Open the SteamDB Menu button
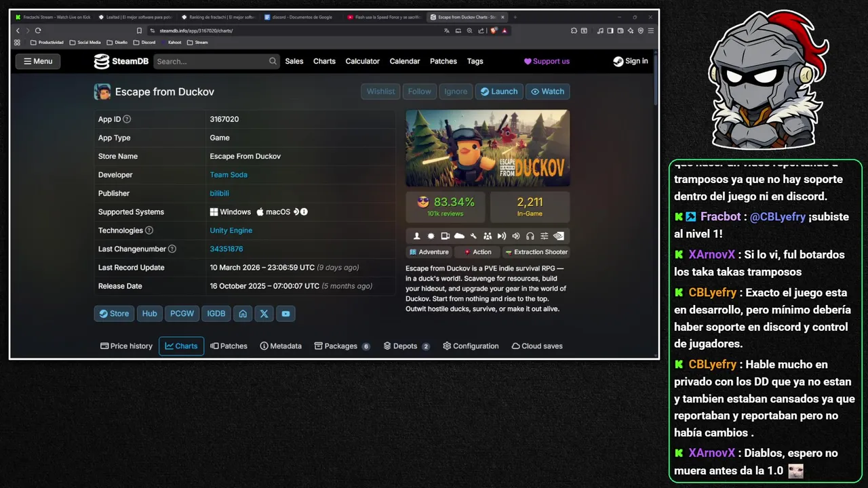 (38, 61)
